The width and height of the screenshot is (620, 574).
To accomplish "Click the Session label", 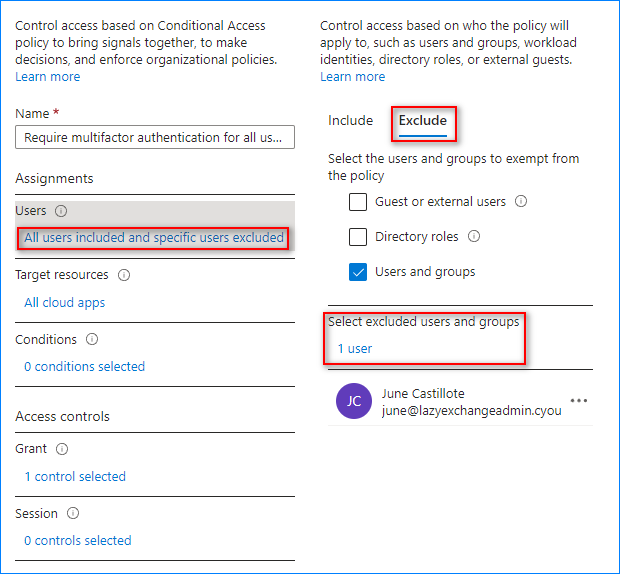I will [36, 514].
